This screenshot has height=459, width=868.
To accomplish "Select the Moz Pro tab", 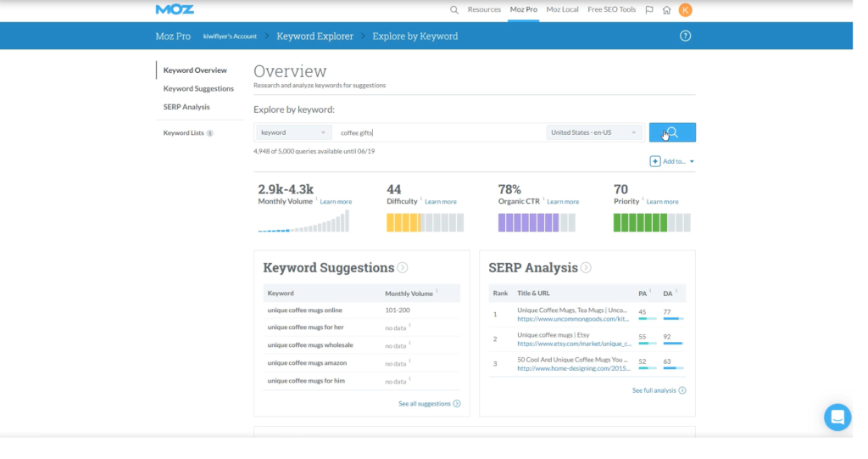I will coord(523,9).
